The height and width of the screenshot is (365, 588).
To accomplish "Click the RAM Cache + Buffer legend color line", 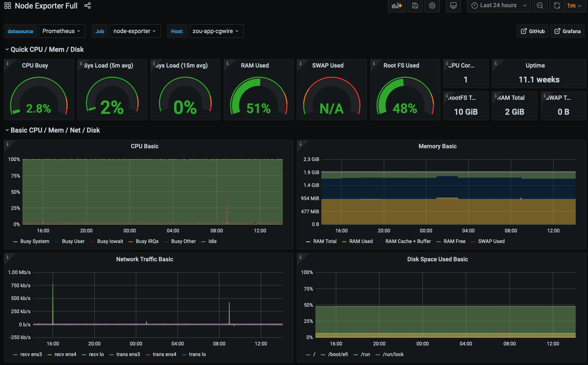I will tap(380, 241).
